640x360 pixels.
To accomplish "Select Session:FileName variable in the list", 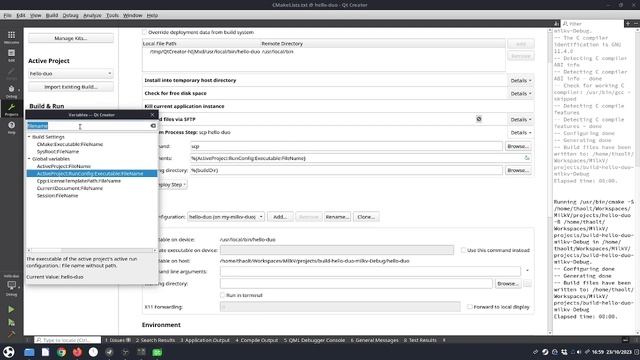I will (x=57, y=196).
